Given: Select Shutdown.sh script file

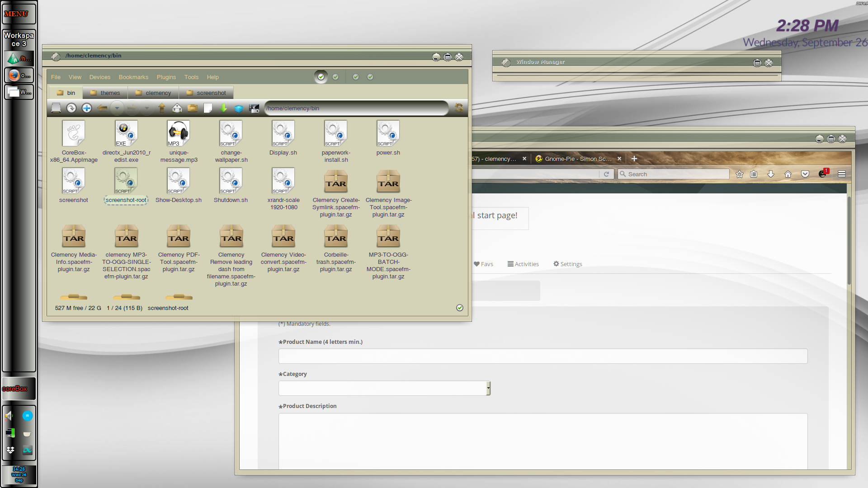Looking at the screenshot, I should pyautogui.click(x=231, y=185).
